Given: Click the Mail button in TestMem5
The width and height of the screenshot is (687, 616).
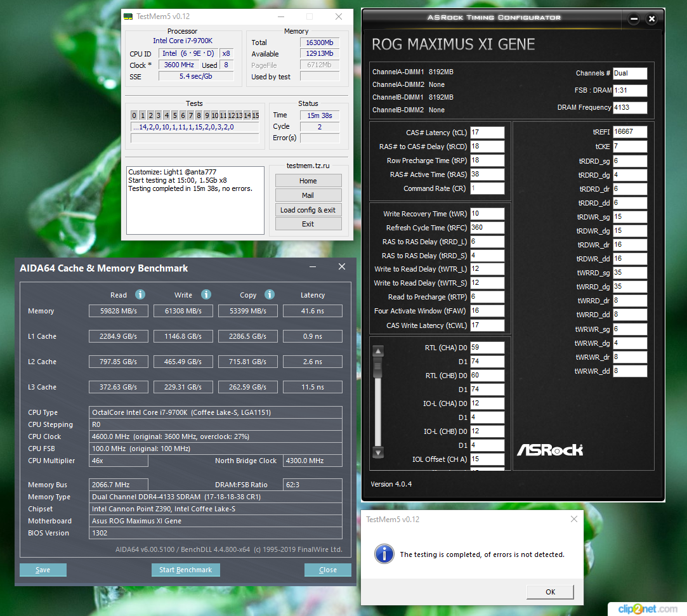Looking at the screenshot, I should pos(308,195).
